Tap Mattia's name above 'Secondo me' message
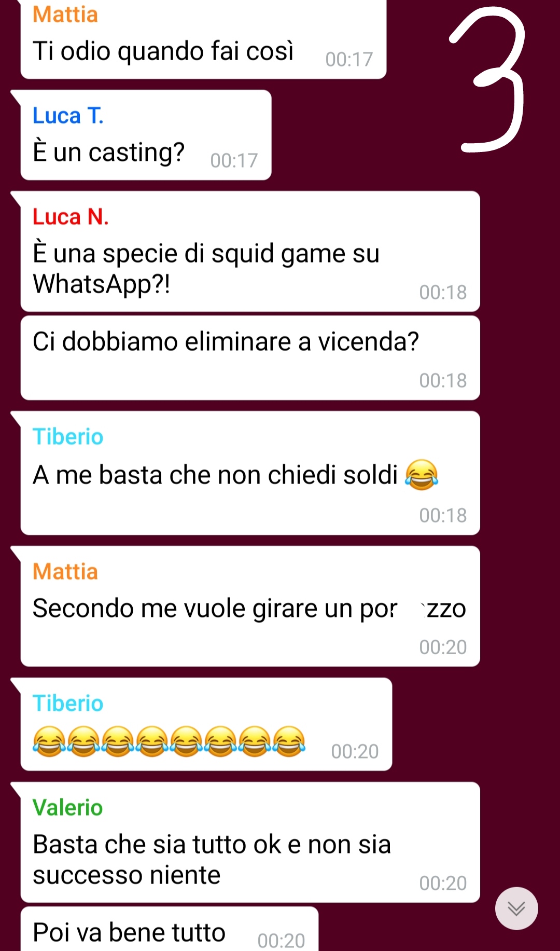Screen dimensions: 560x951 point(65,572)
